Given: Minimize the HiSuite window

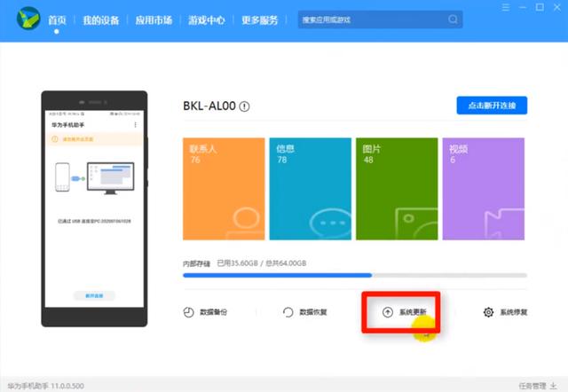Looking at the screenshot, I should [523, 7].
